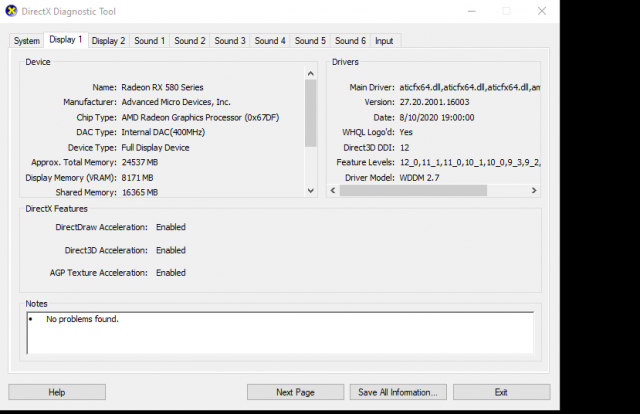Click the Device panel vertical scrollbar thumb
Viewport: 640px width, 414px height.
[x=311, y=113]
